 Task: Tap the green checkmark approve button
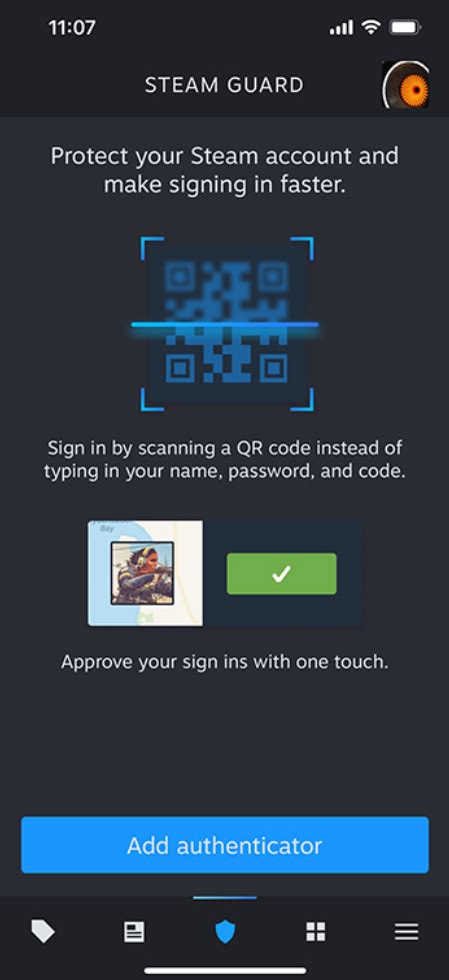[x=281, y=573]
